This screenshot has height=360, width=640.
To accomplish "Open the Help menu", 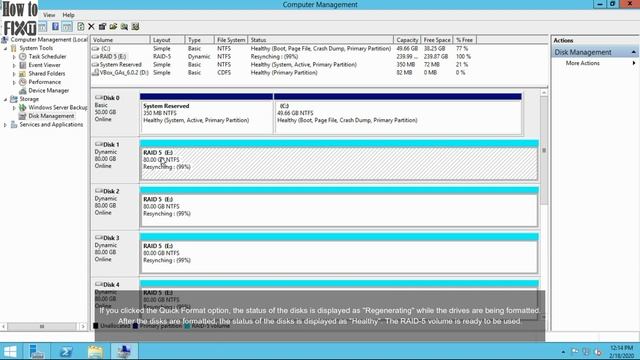I will point(68,15).
